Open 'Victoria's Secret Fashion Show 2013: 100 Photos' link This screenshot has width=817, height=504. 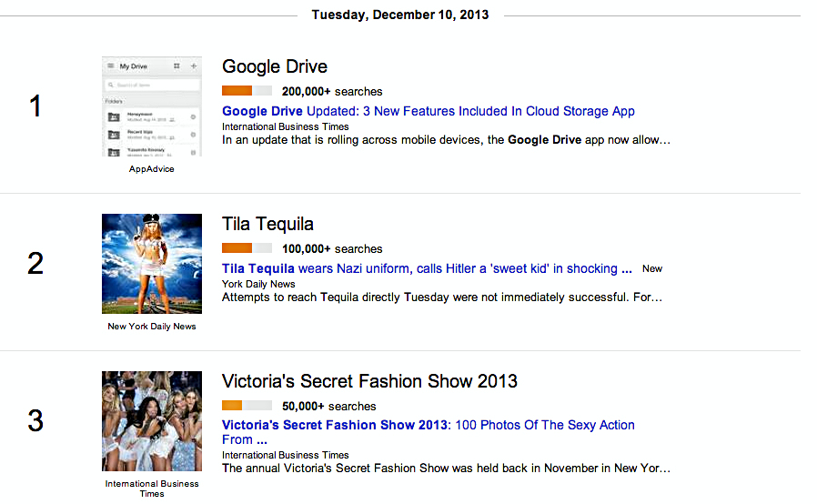tap(429, 432)
